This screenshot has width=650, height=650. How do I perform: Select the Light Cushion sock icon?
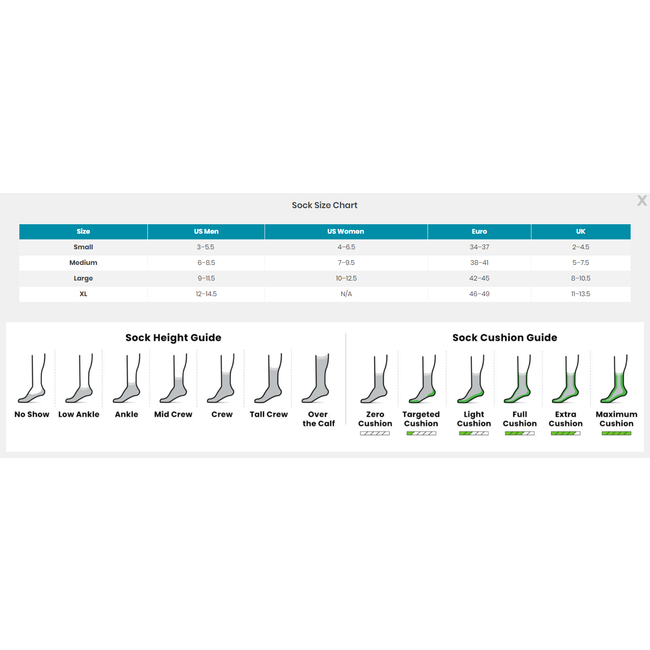tap(473, 379)
